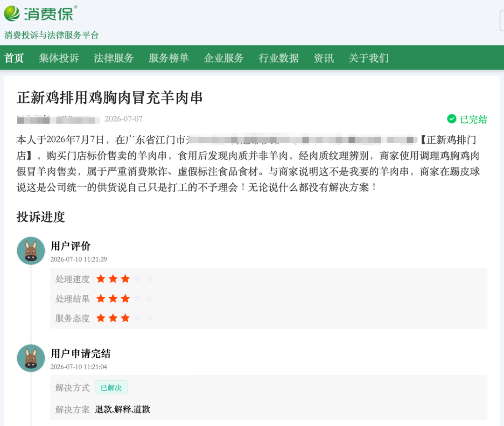Click timestamp 2026-07-10 11:21:29
The image size is (504, 426).
pyautogui.click(x=79, y=259)
